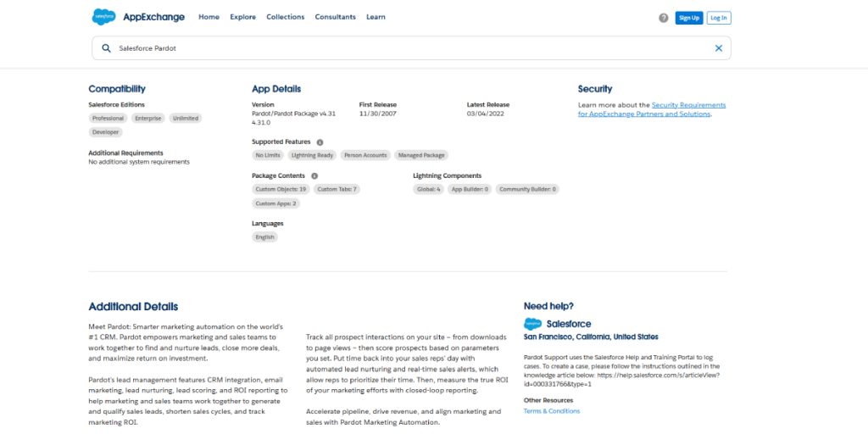Click the Sign Up button

point(689,18)
